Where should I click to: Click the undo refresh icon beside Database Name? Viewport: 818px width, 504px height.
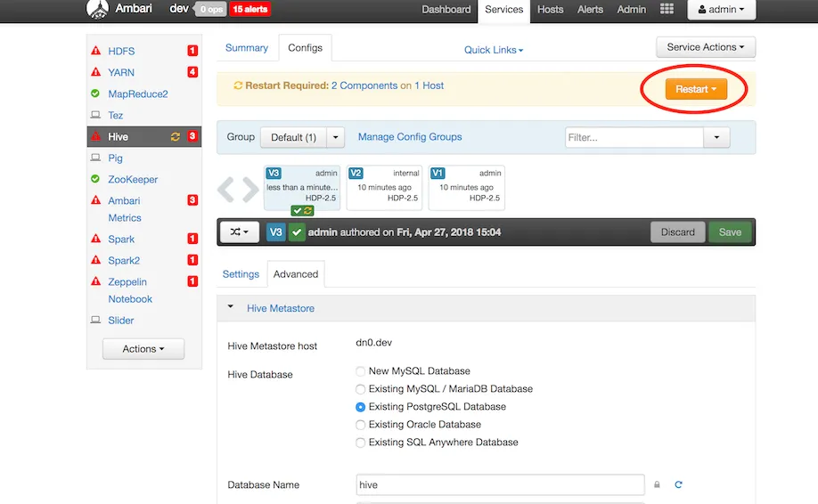[x=678, y=484]
